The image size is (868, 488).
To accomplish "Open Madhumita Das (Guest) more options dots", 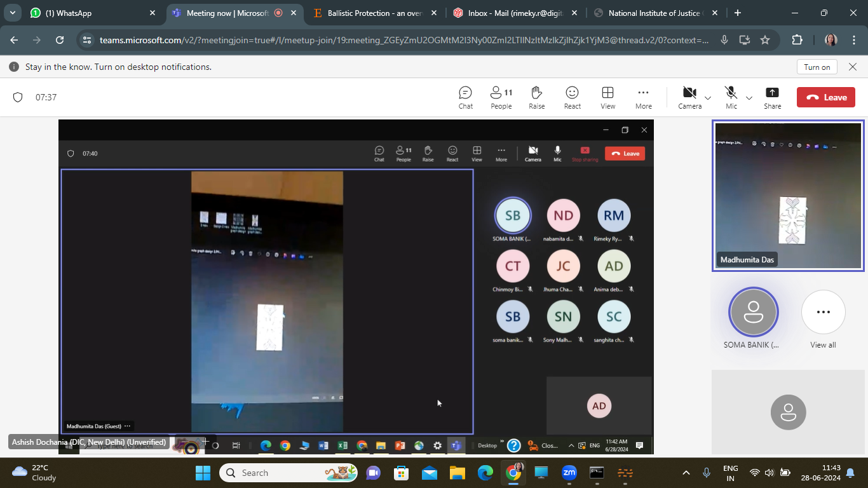I will point(127,426).
